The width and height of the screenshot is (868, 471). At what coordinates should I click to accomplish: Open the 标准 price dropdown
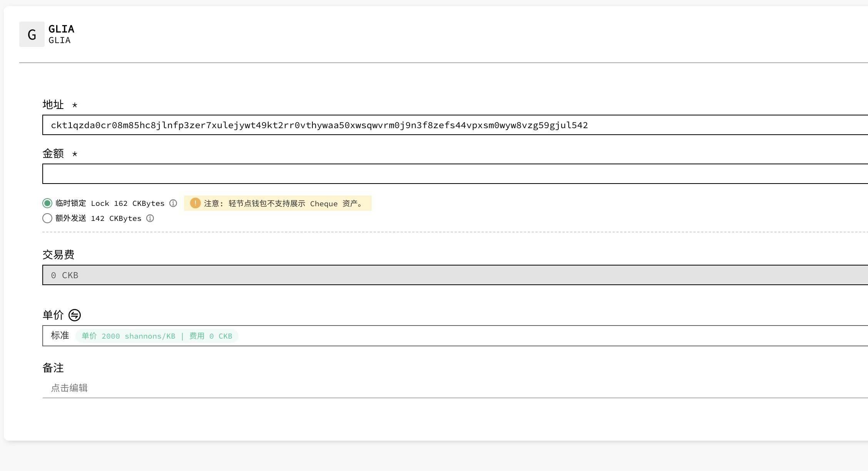(455, 336)
